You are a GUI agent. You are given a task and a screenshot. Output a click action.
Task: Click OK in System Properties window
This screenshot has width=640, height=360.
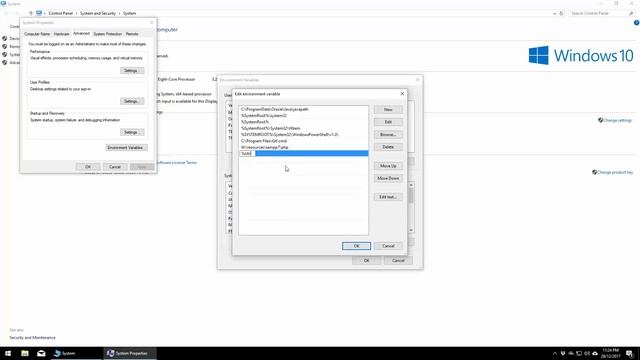(88, 167)
